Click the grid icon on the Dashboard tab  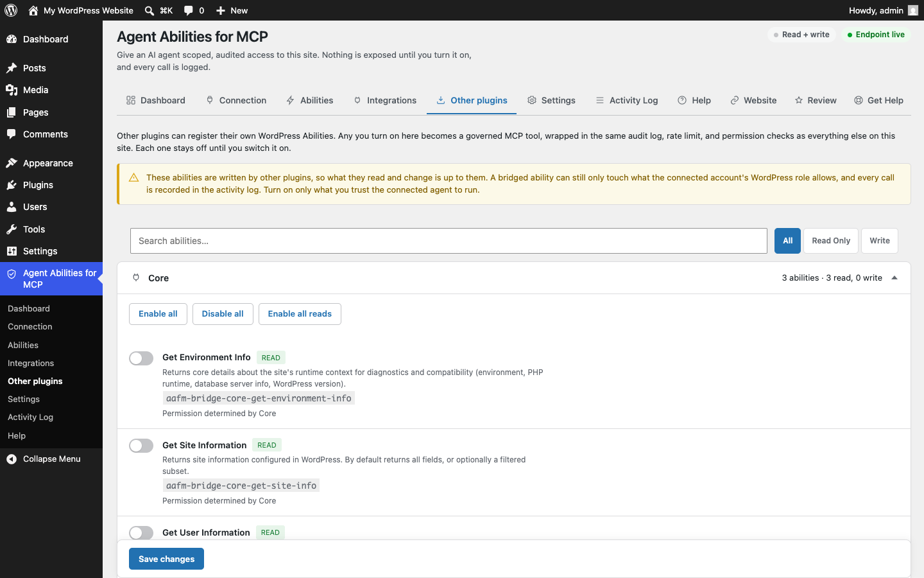[x=131, y=100]
